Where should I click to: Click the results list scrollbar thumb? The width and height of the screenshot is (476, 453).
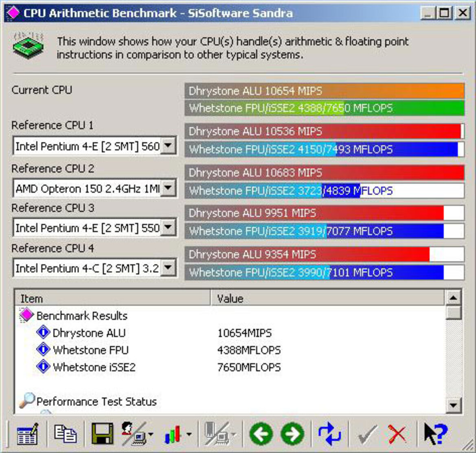pos(454,312)
